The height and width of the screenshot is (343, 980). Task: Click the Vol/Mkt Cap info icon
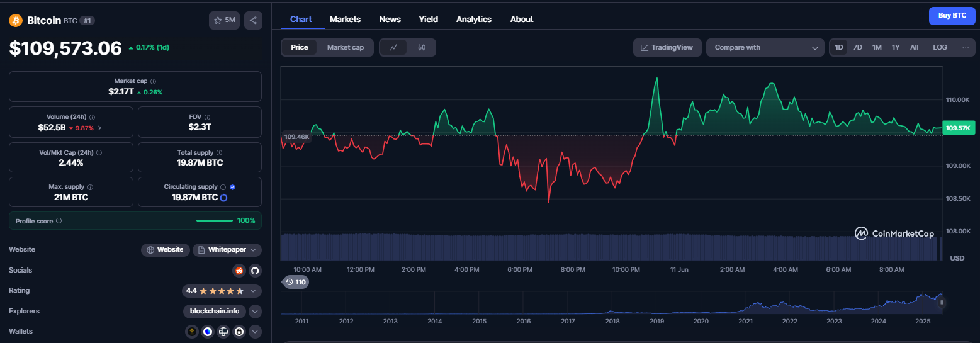pos(99,152)
